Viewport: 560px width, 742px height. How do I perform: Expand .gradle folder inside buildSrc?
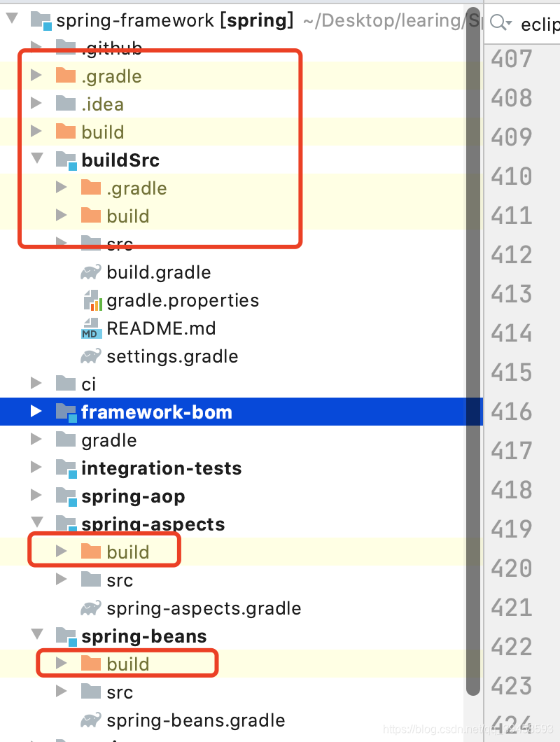point(61,188)
